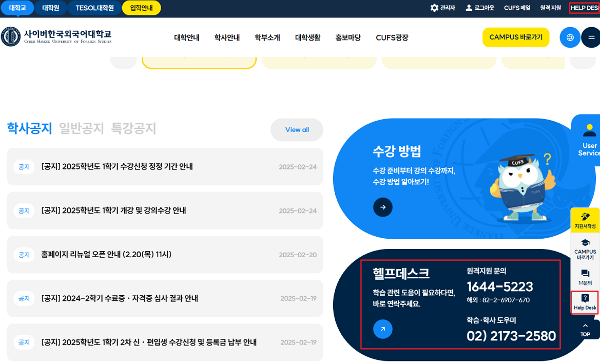Click the 헬프데스크 card arrow button
This screenshot has height=364, width=600.
[x=383, y=329]
